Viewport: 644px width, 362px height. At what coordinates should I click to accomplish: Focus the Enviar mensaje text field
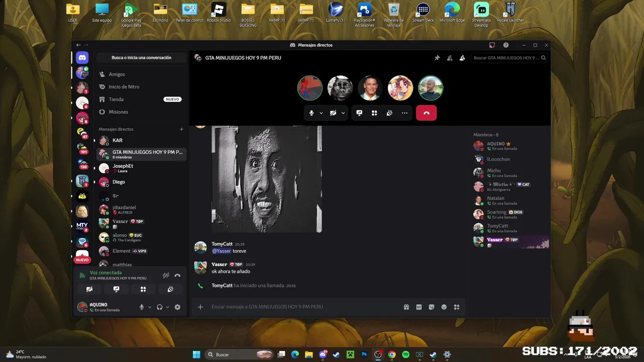pyautogui.click(x=303, y=307)
